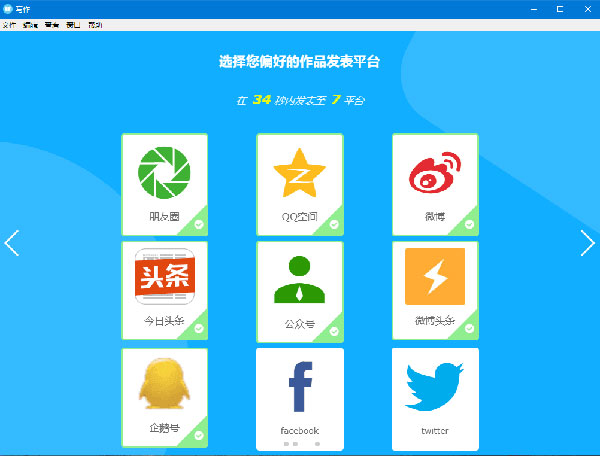Open the 文件 menu
This screenshot has width=600, height=456.
coord(9,25)
